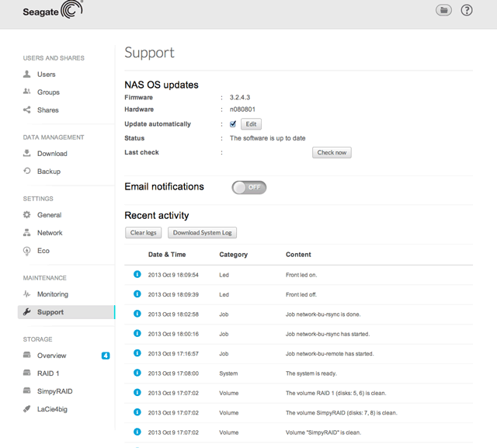The height and width of the screenshot is (448, 497).
Task: Uncheck the Update automatically checkbox
Action: tap(233, 124)
